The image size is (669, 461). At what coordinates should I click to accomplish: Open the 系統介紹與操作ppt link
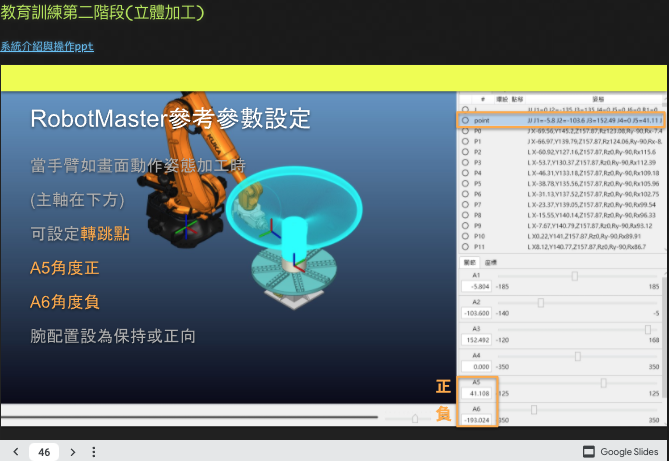(x=47, y=46)
